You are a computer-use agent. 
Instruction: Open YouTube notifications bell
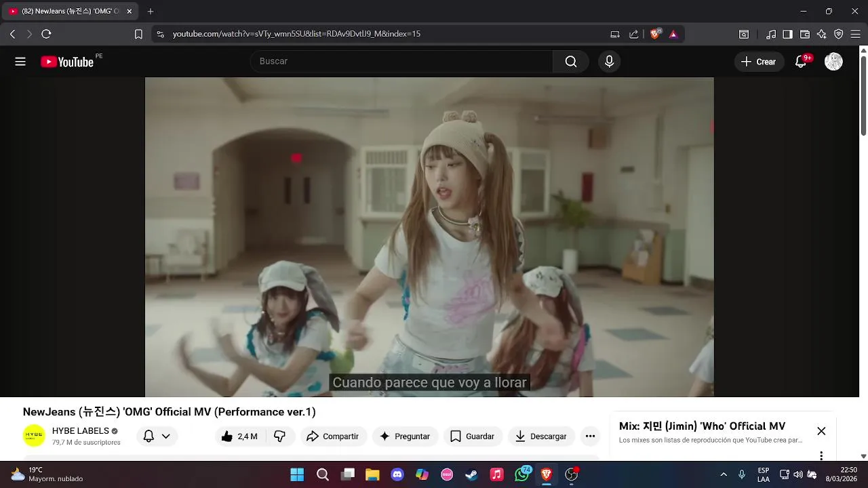[801, 62]
